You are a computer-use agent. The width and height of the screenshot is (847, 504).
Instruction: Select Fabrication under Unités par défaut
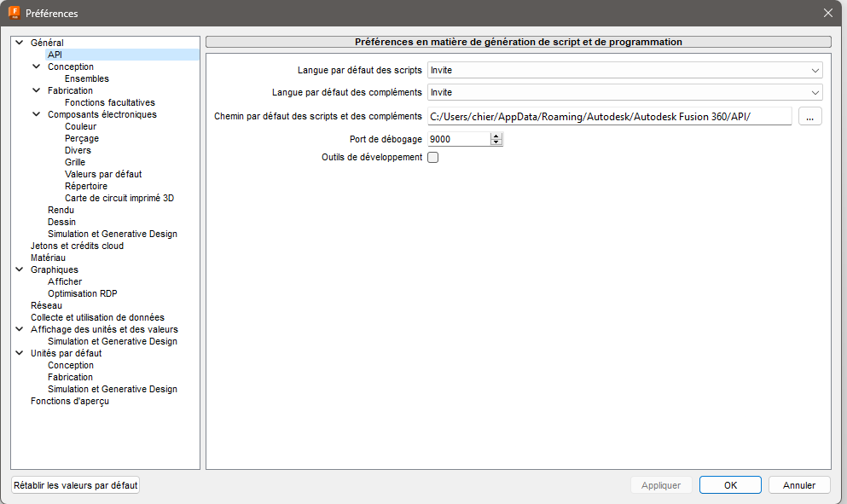point(70,377)
